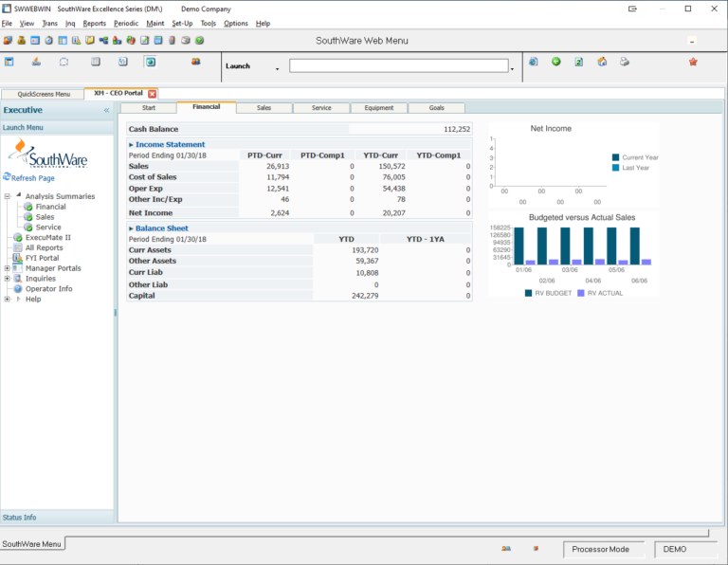Click the home icon
The width and height of the screenshot is (728, 565).
[x=602, y=62]
